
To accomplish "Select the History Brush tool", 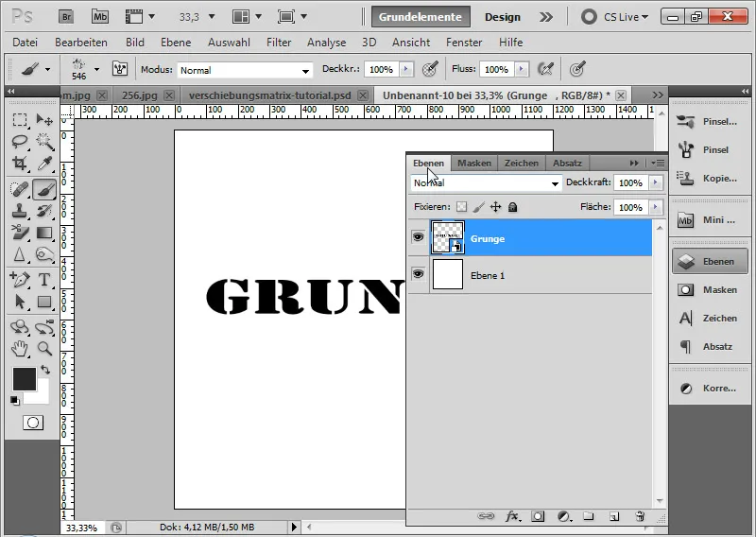I will pos(44,211).
